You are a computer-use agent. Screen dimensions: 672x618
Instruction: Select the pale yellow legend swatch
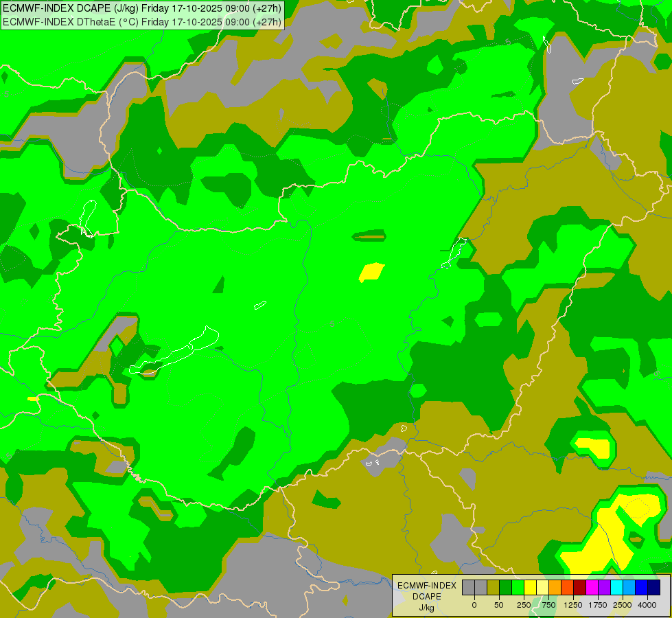click(542, 587)
